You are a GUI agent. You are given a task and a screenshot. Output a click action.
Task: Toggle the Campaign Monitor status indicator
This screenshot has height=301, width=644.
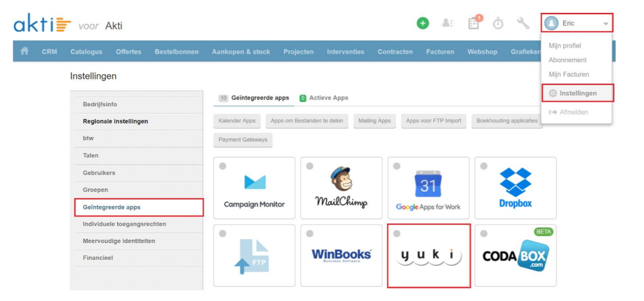pos(223,166)
